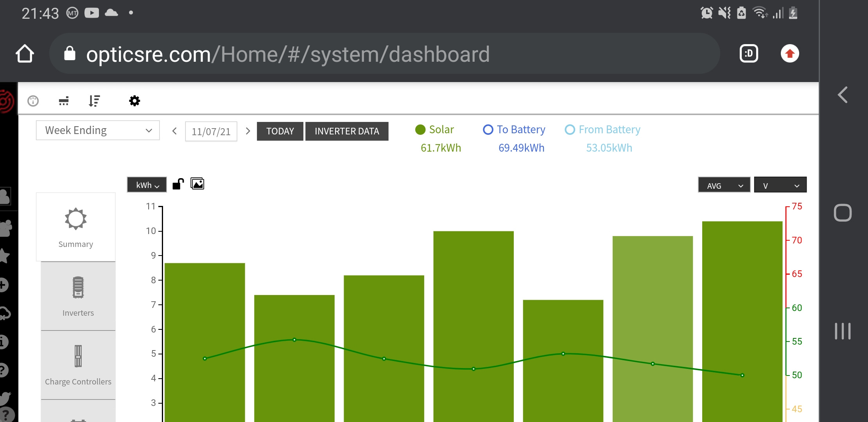Viewport: 868px width, 422px height.
Task: Open the browser tabs switcher button
Action: (x=749, y=54)
